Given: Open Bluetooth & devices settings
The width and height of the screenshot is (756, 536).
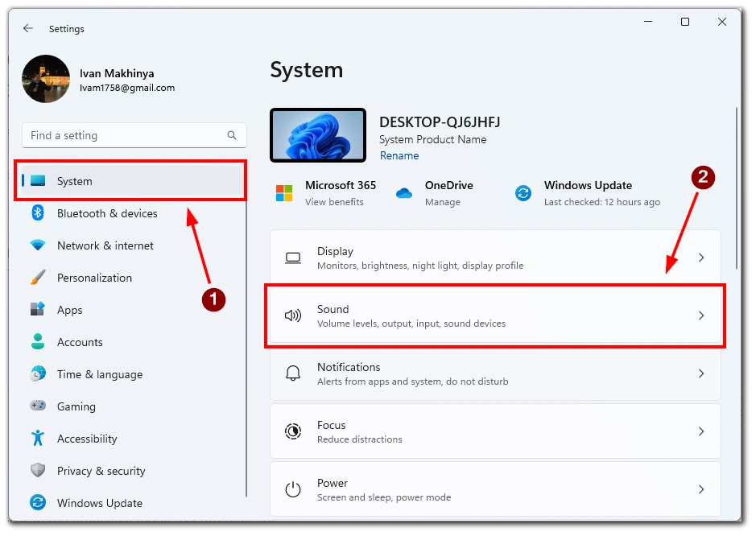Looking at the screenshot, I should pyautogui.click(x=131, y=213).
